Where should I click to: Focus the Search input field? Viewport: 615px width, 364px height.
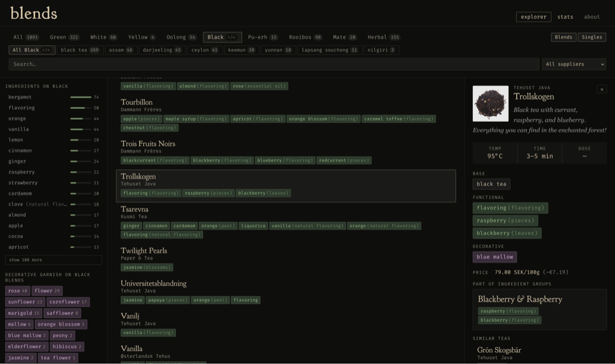click(274, 65)
